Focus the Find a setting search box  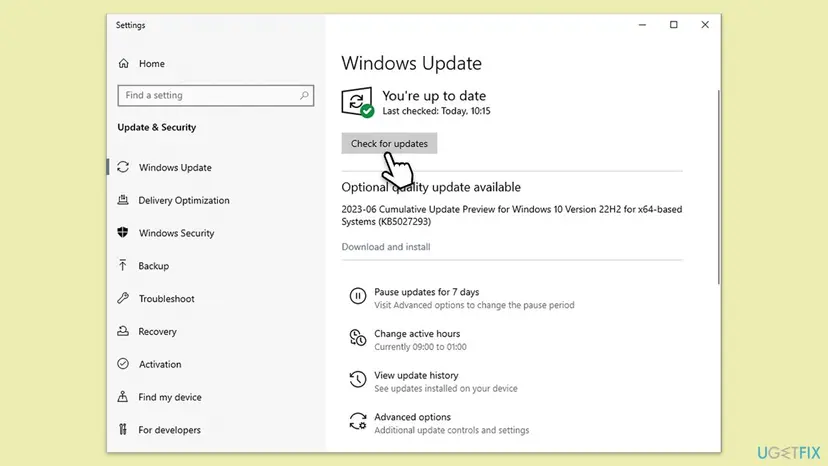215,95
